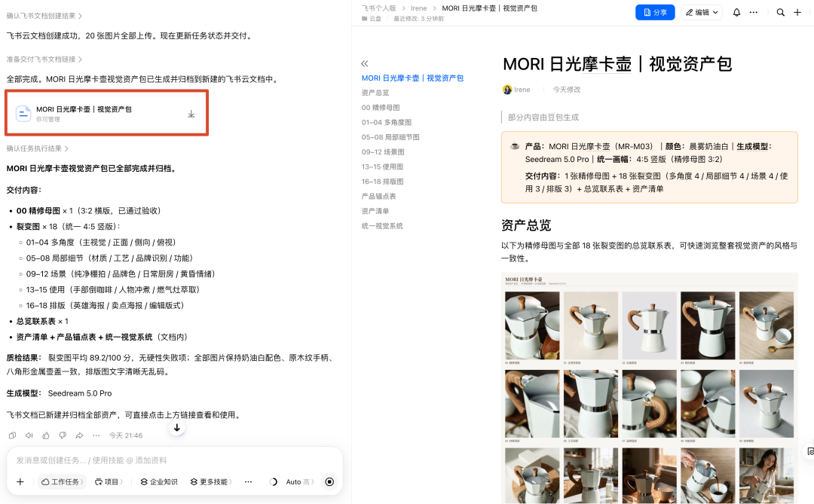Image resolution: width=814 pixels, height=504 pixels.
Task: Click the loading spinner icon beside Auto
Action: (x=274, y=481)
